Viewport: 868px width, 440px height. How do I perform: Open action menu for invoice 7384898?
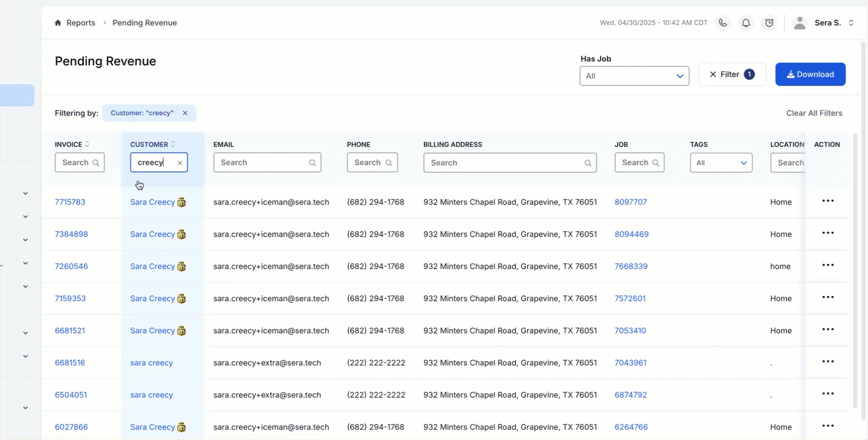pos(828,233)
